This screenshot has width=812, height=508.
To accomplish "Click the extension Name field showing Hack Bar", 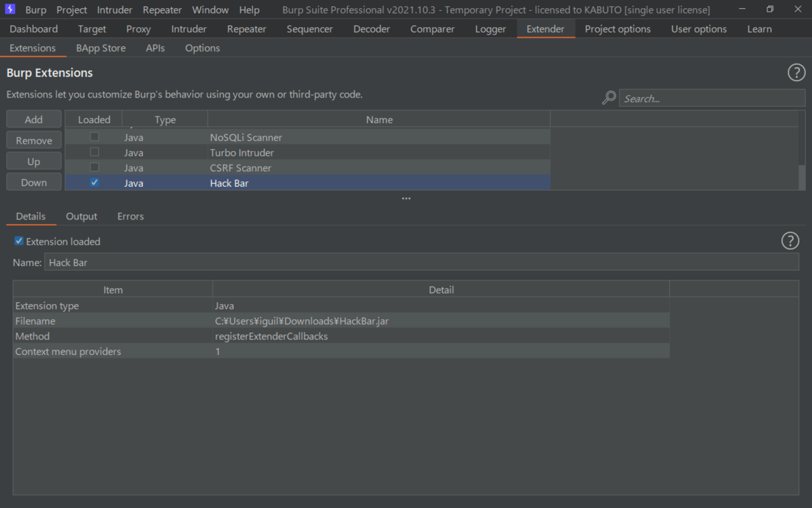I will point(422,262).
